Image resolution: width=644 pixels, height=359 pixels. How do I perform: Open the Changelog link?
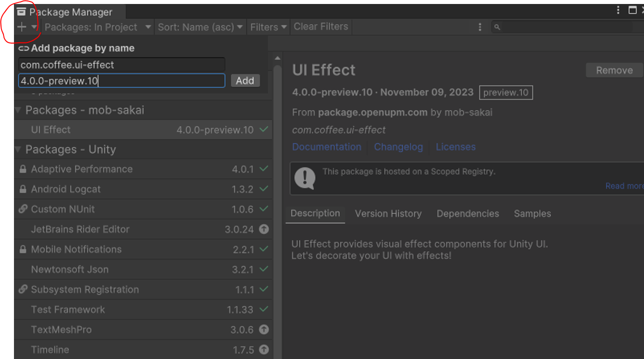pos(398,147)
